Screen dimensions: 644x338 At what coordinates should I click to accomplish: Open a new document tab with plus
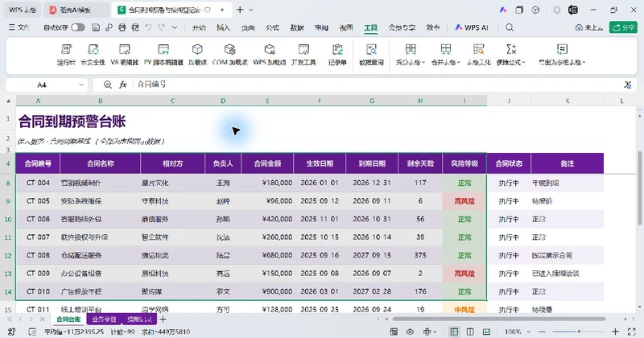point(240,10)
